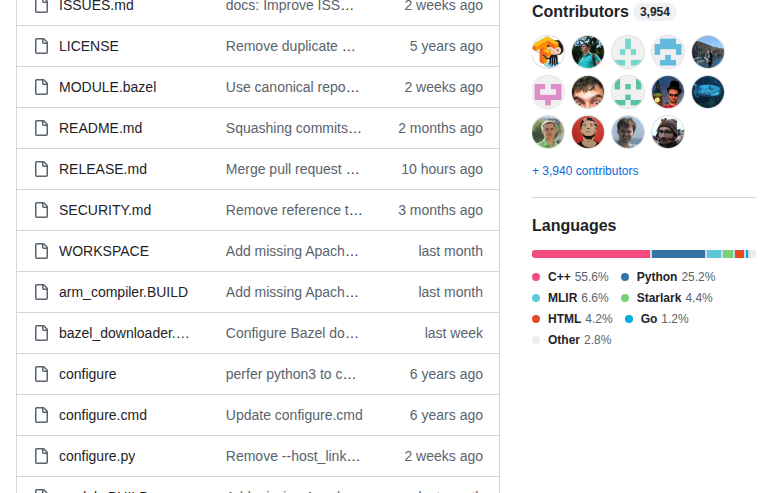Click the '10 hours ago' timestamp for RELEASE.md
The width and height of the screenshot is (780, 493).
pos(442,169)
